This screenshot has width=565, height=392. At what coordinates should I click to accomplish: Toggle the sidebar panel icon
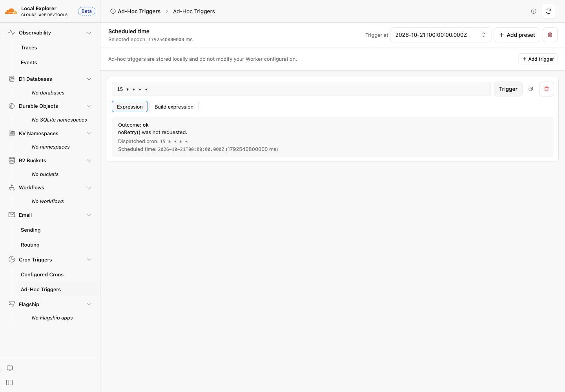[10, 383]
